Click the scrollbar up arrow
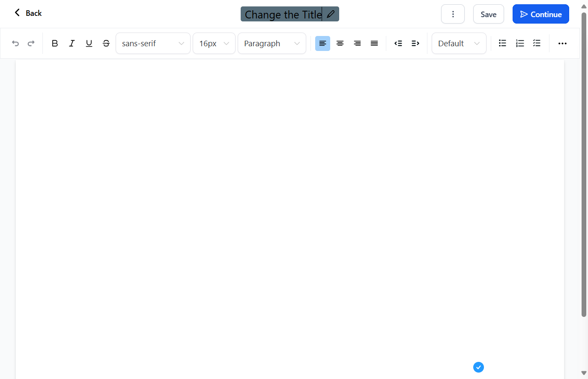This screenshot has width=588, height=379. pyautogui.click(x=584, y=6)
